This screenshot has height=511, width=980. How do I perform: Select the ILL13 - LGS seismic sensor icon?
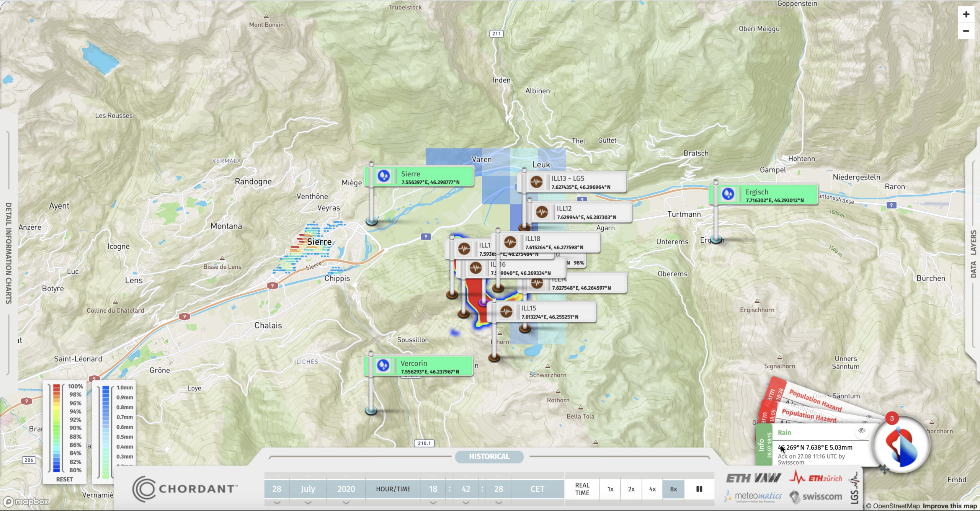tap(536, 182)
